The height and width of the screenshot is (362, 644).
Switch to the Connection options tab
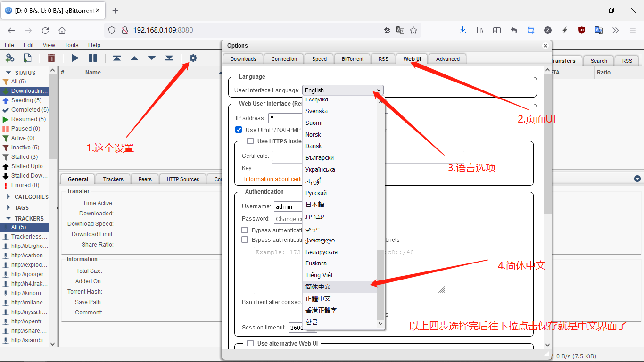point(284,59)
